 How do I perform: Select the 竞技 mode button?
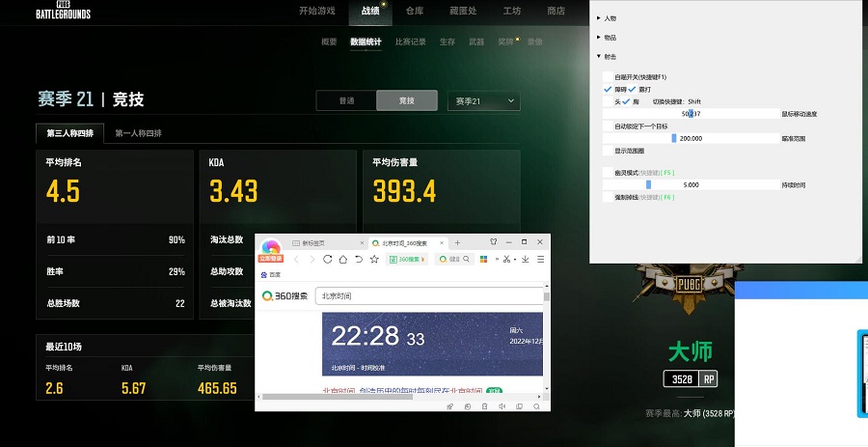(407, 100)
